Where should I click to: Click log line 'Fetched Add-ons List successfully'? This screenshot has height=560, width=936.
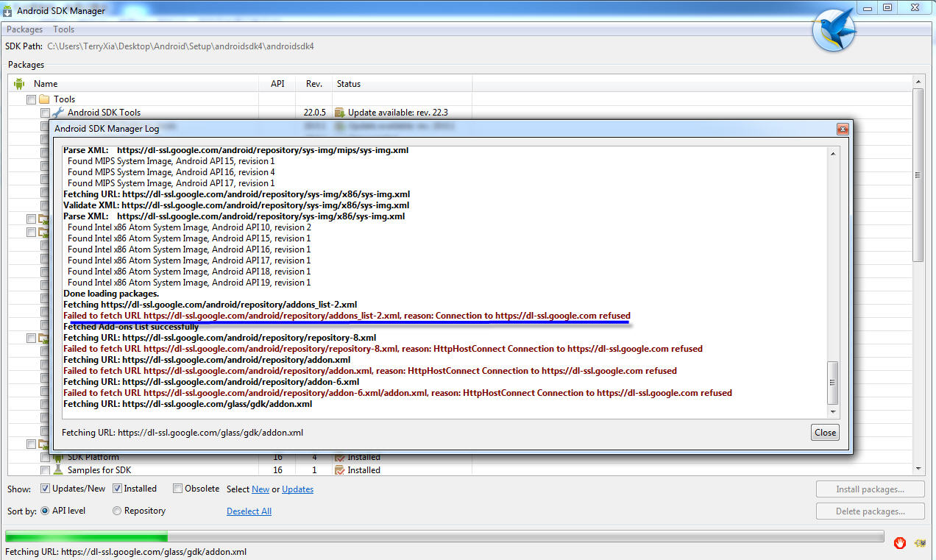(x=131, y=327)
